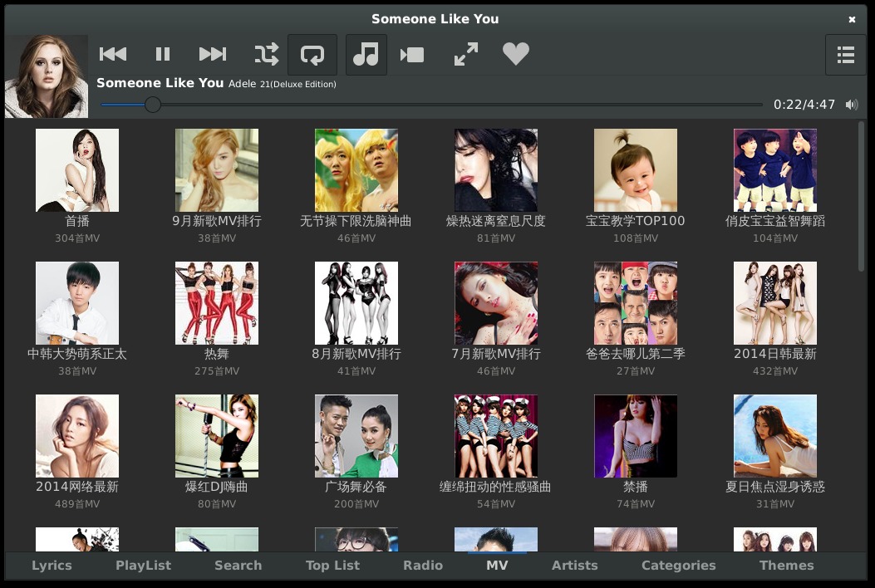
Task: Open the 热舞 collection thumbnail
Action: [x=217, y=303]
